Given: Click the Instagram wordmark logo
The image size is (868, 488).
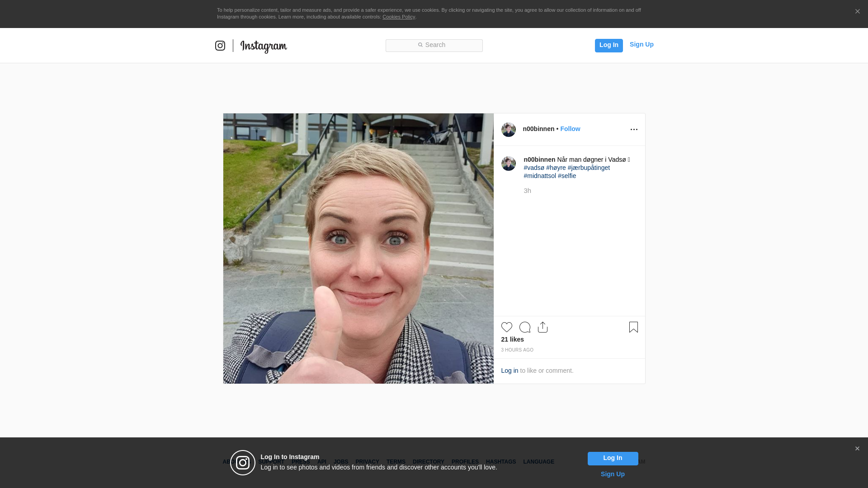Looking at the screenshot, I should pyautogui.click(x=264, y=46).
